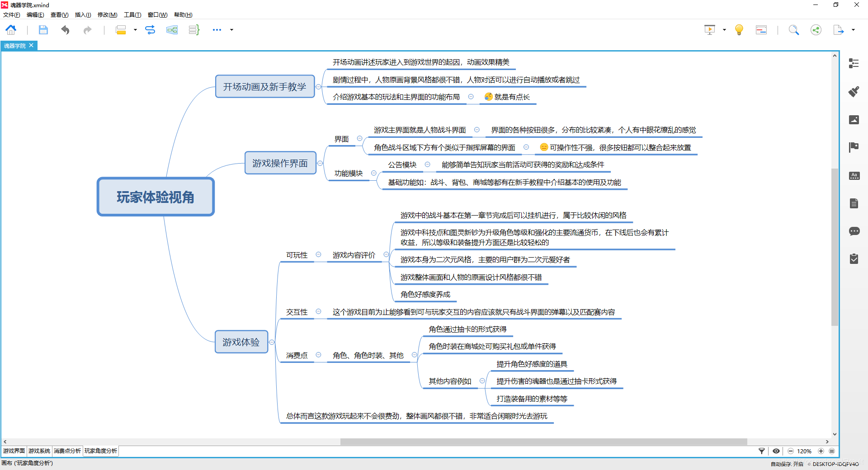
Task: Open the Markers flag panel
Action: (x=854, y=147)
